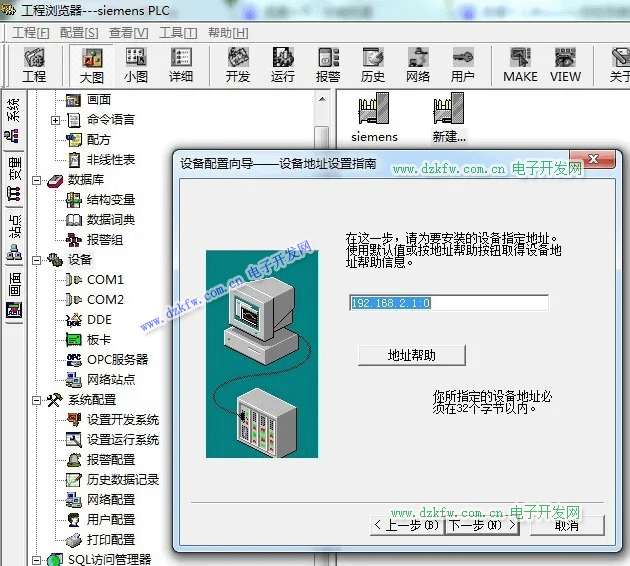Viewport: 630px width, 566px height.
Task: Expand the 命令语言 tree node
Action: tap(55, 120)
